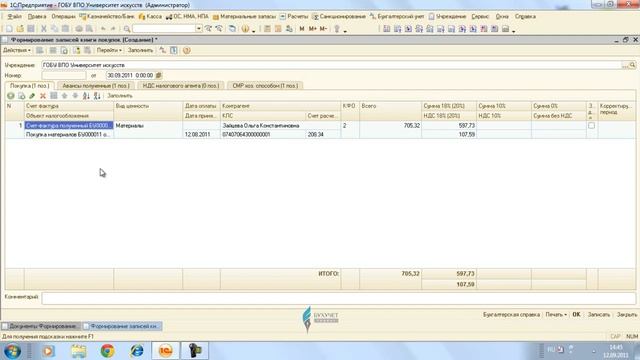This screenshot has height=360, width=640.
Task: Click the cut scissors icon in main toolbar
Action: (x=44, y=29)
